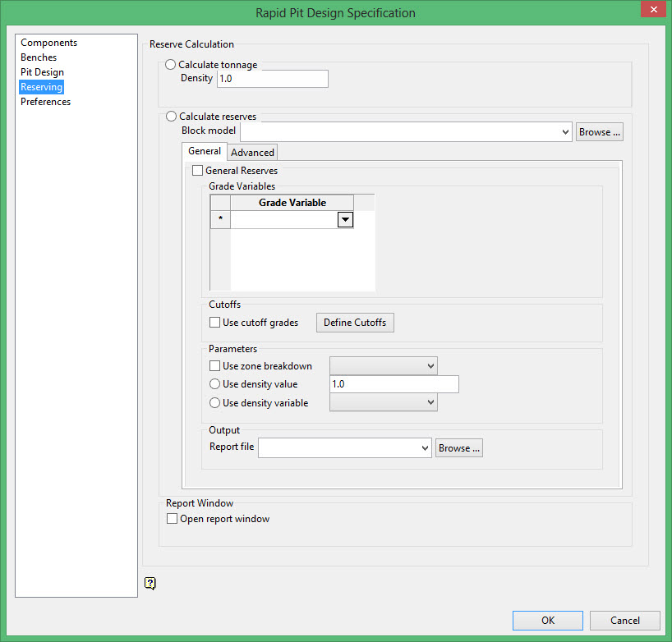
Task: Enable the General Reserves checkbox
Action: (197, 171)
